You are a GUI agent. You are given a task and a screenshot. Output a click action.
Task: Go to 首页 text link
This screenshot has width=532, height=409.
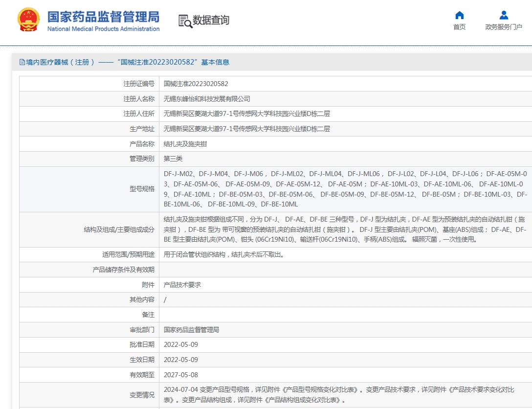coord(460,27)
